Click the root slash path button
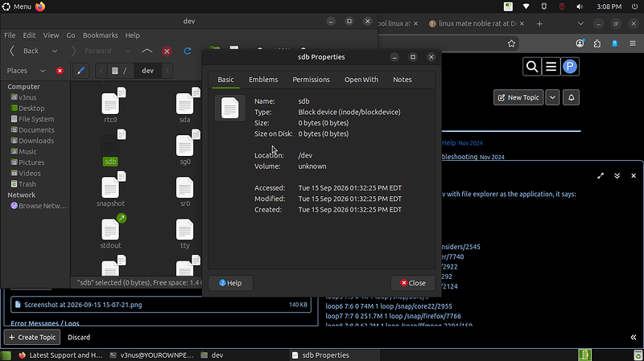644x361 pixels. point(119,71)
